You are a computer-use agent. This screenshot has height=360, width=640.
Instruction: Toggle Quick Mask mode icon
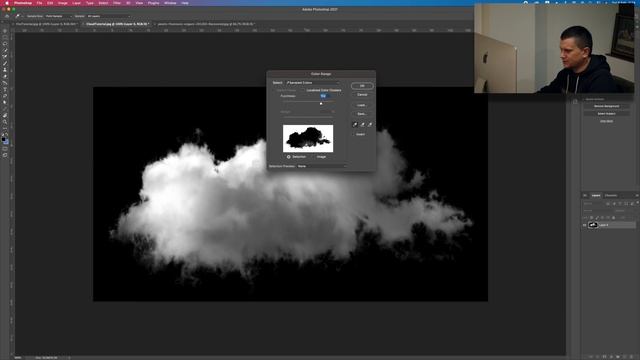coord(5,149)
